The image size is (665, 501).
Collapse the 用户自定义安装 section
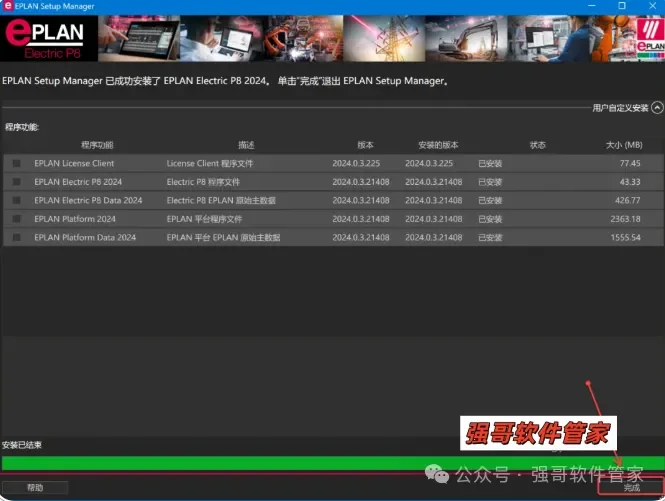click(x=657, y=108)
